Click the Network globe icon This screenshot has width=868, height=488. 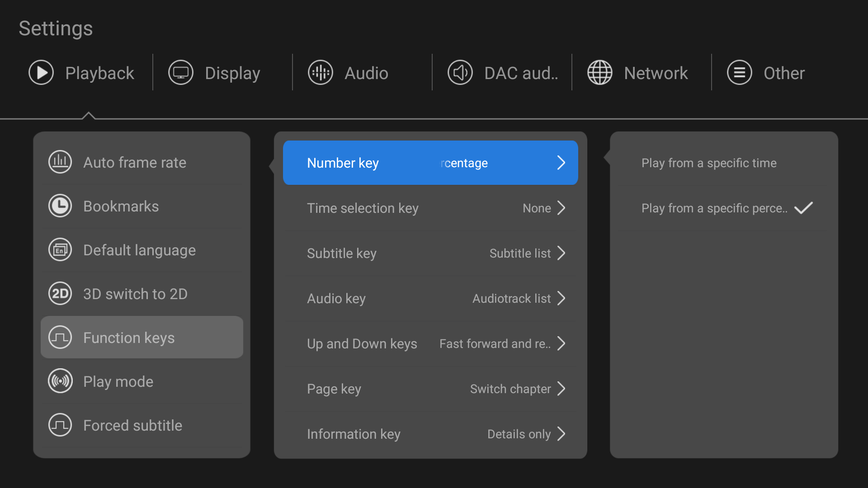pyautogui.click(x=600, y=73)
